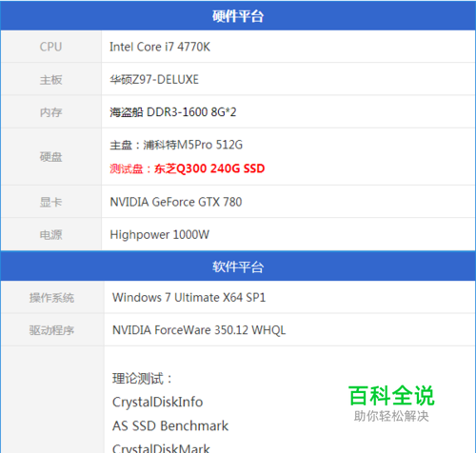Screen dimensions: 476x453
Task: Click red 测试盘：东芝Q300 240G SSD text
Action: tap(188, 168)
